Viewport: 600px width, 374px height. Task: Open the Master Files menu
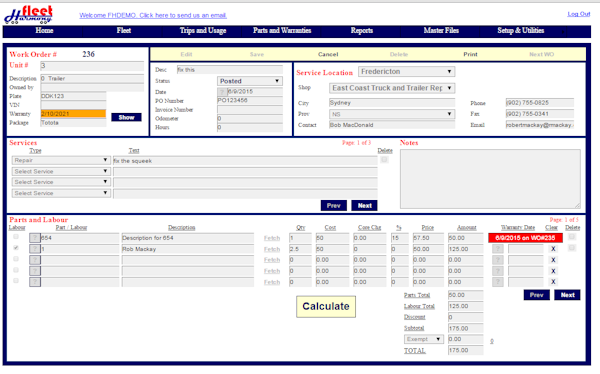(x=441, y=31)
